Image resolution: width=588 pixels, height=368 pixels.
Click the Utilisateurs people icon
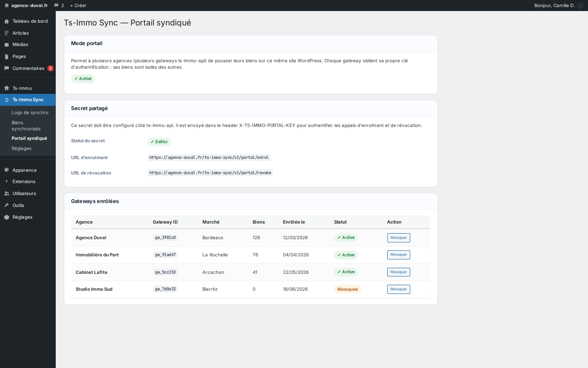(x=7, y=194)
